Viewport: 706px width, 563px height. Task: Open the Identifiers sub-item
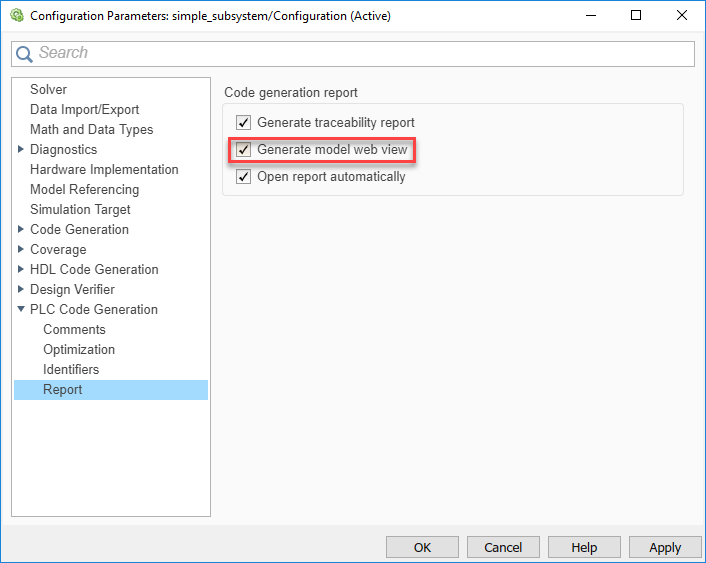[71, 370]
